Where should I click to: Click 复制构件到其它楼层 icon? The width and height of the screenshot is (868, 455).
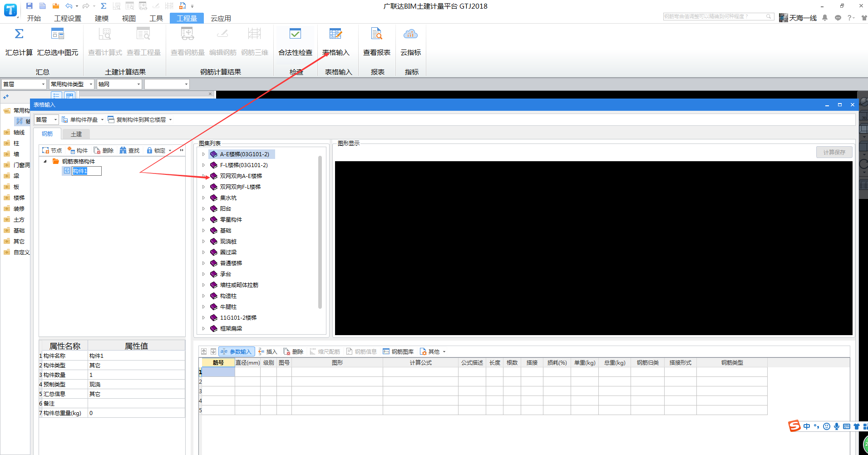pos(111,119)
